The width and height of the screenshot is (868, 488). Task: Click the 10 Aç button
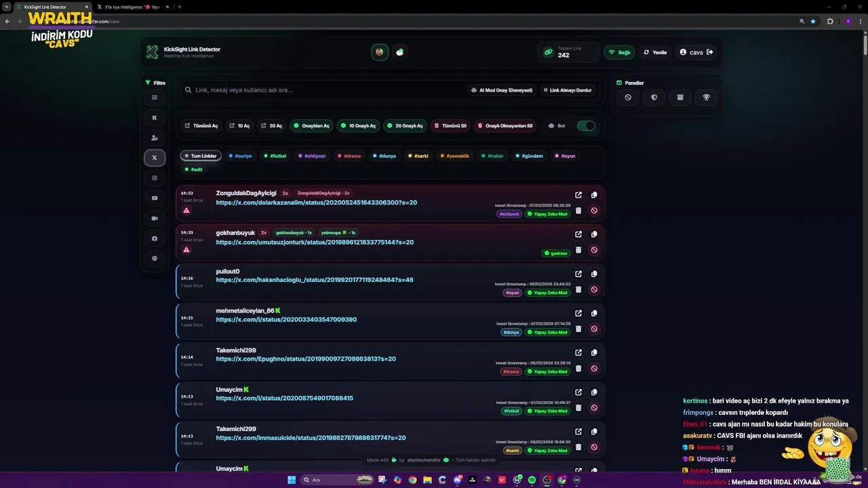[239, 126]
